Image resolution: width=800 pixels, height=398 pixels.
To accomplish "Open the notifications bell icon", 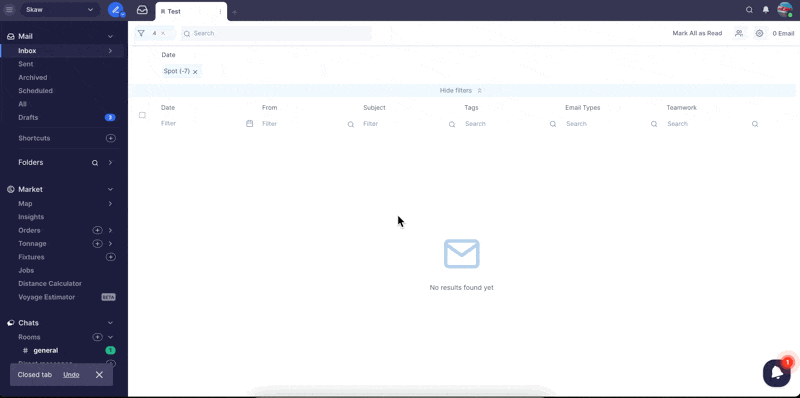I will pos(765,10).
